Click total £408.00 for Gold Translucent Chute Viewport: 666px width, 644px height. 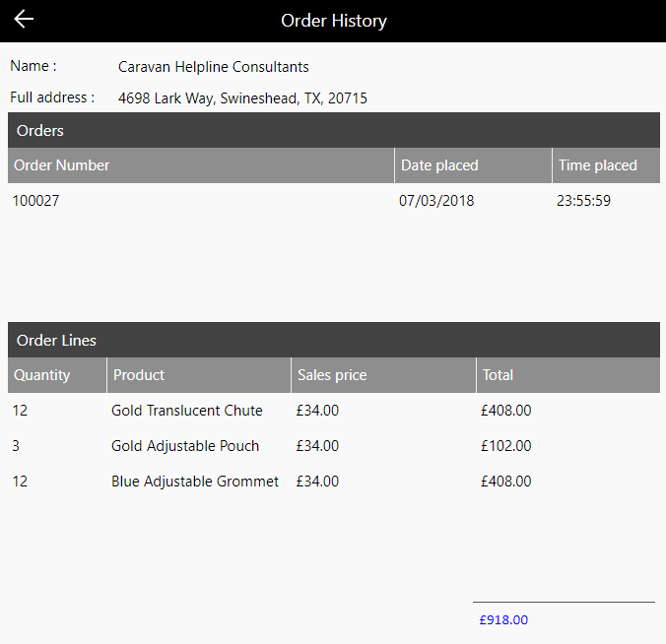505,411
